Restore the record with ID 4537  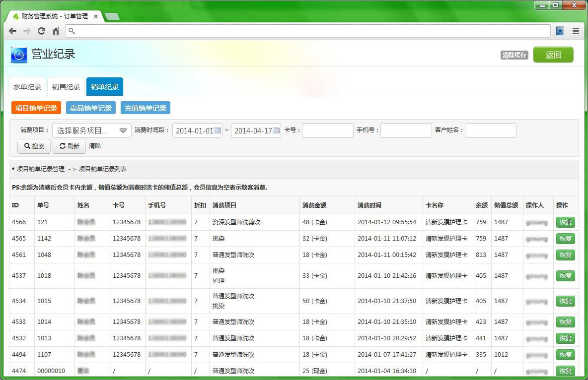(x=566, y=276)
